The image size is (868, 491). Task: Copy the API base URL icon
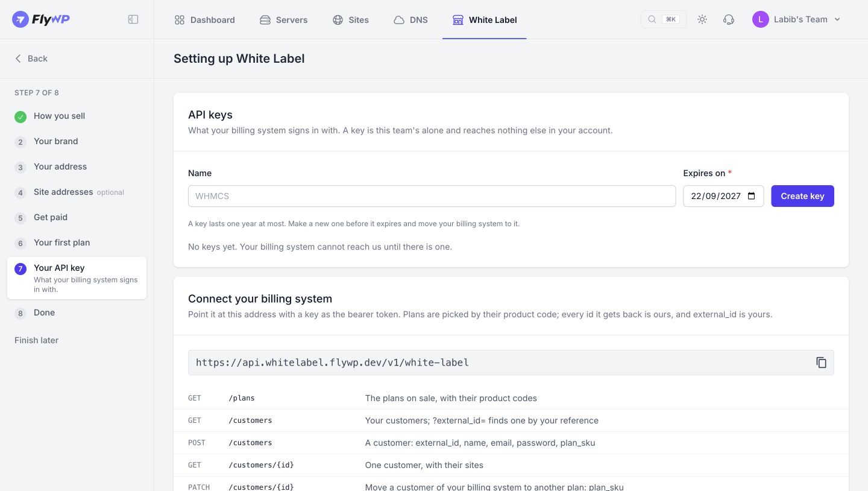(x=821, y=363)
